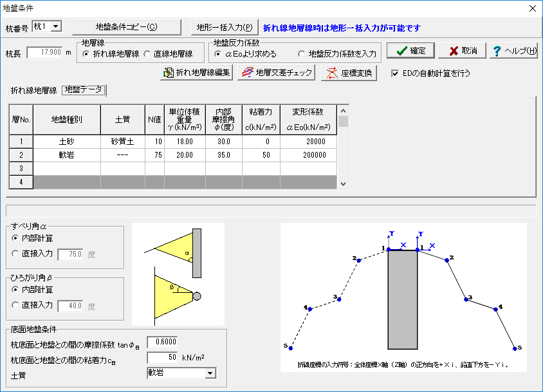Screen dimensions: 543x392
Task: Click the 土砂 cell
Action: click(67, 142)
